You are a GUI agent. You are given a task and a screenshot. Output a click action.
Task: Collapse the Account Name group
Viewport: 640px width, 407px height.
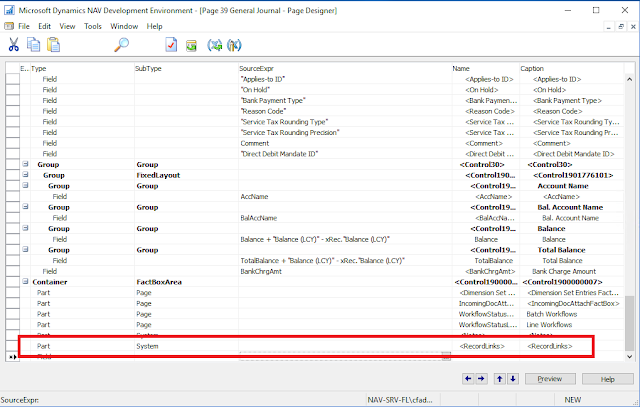point(25,185)
